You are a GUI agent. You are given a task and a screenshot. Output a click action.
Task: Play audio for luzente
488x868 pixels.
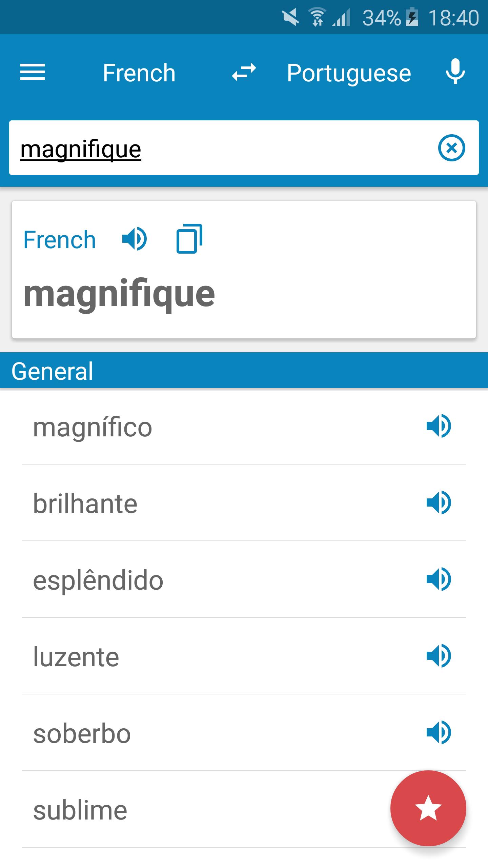point(439,656)
